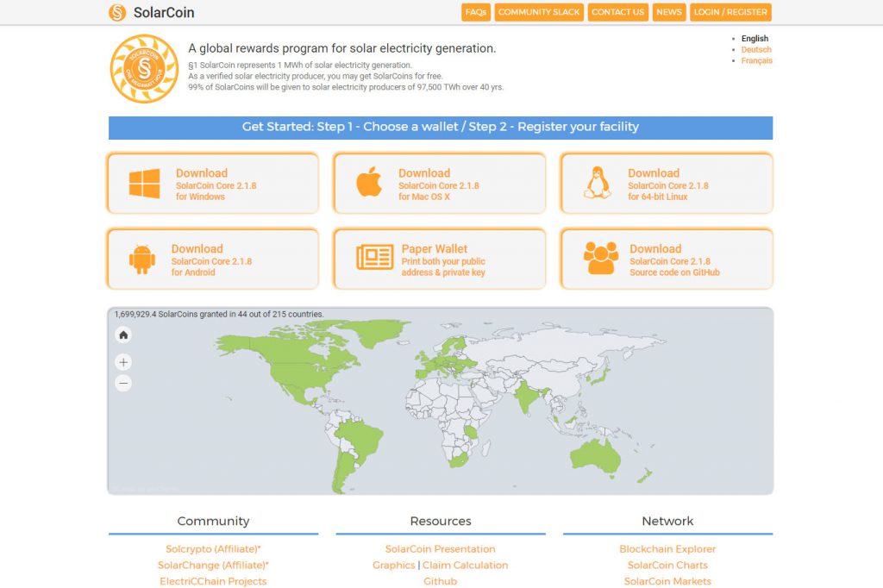
Task: Open Graphics resource link
Action: click(393, 565)
